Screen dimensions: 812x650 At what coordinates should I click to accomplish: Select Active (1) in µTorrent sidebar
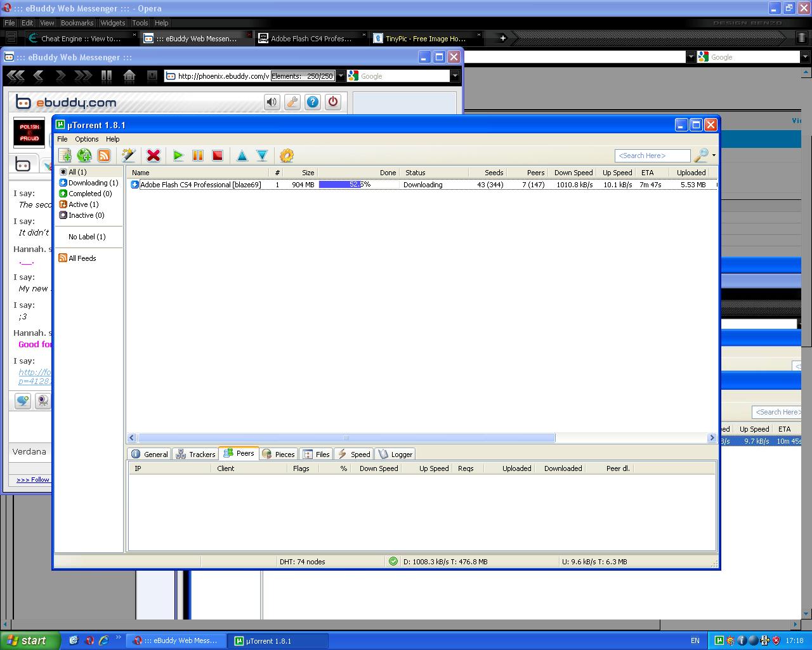tap(79, 204)
